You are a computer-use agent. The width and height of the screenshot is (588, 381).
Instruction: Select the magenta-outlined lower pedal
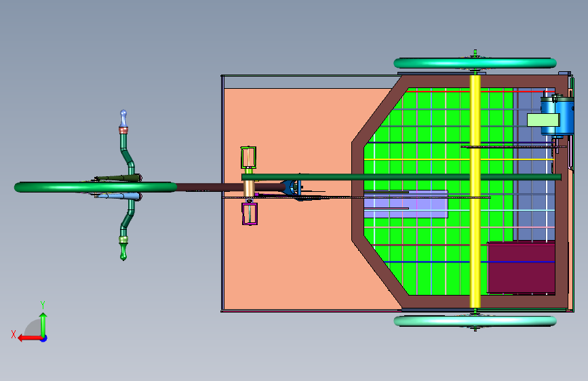pos(250,214)
